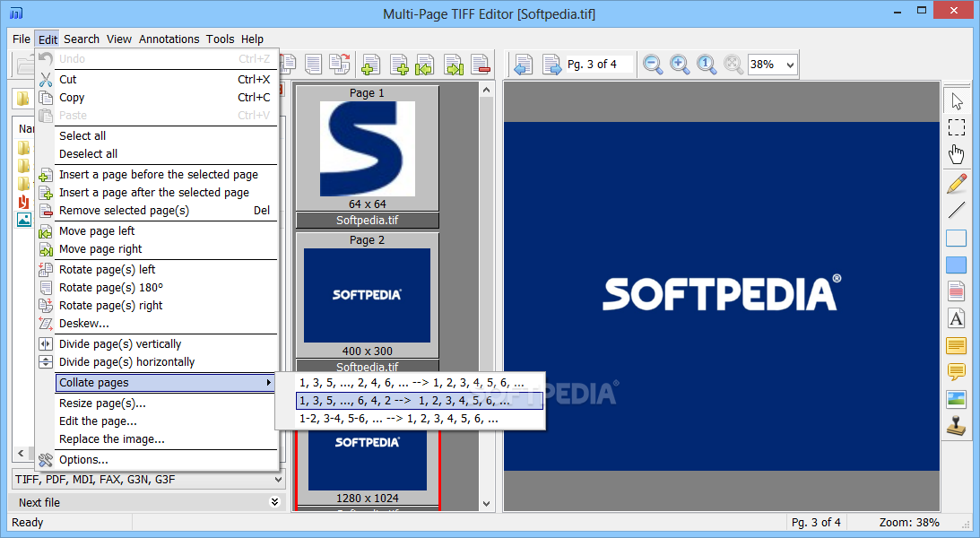
Task: Click the Rotate right toolbar icon
Action: pos(340,64)
